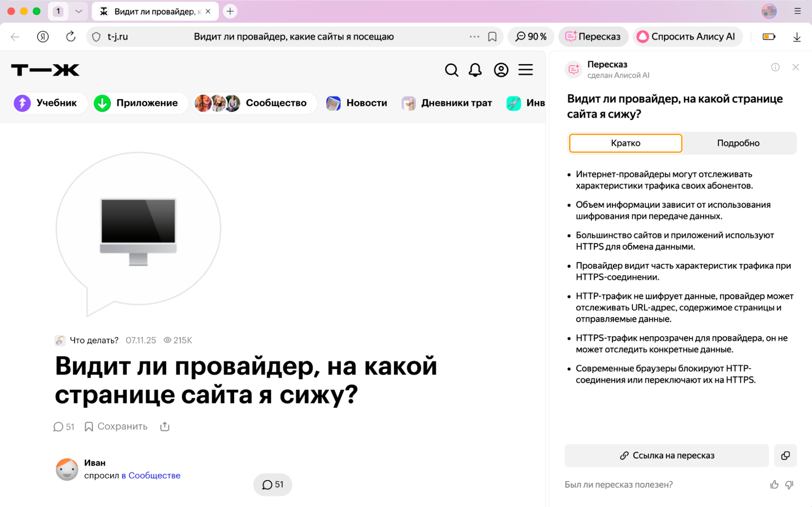Viewport: 812px width, 507px height.
Task: Open the site search magnifier icon
Action: 451,70
